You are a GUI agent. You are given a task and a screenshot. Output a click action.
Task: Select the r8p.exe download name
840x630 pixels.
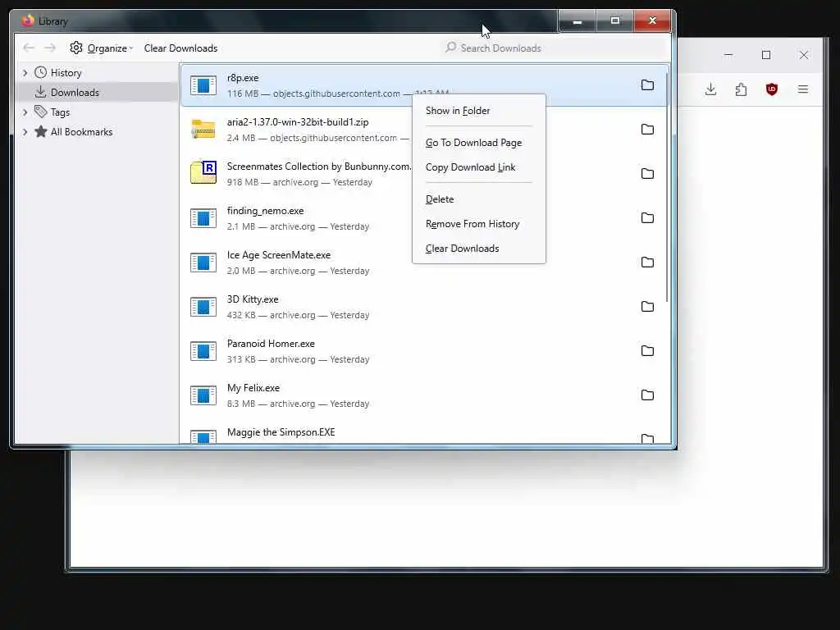point(243,78)
